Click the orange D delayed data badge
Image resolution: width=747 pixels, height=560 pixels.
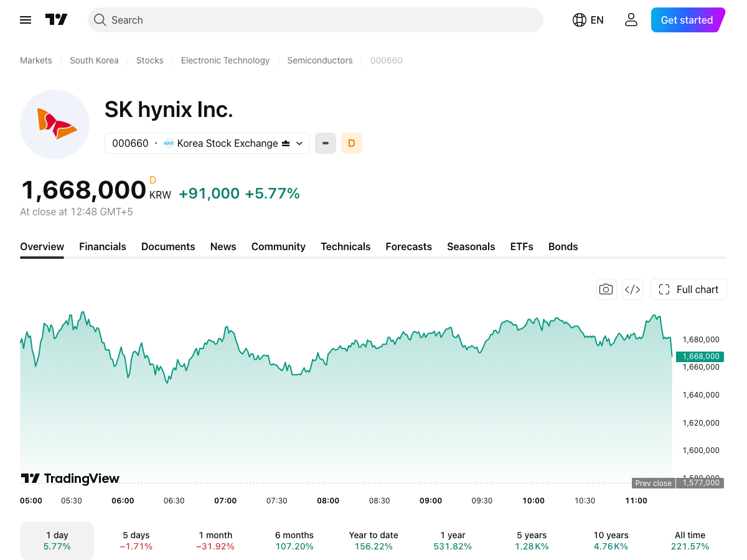(352, 143)
